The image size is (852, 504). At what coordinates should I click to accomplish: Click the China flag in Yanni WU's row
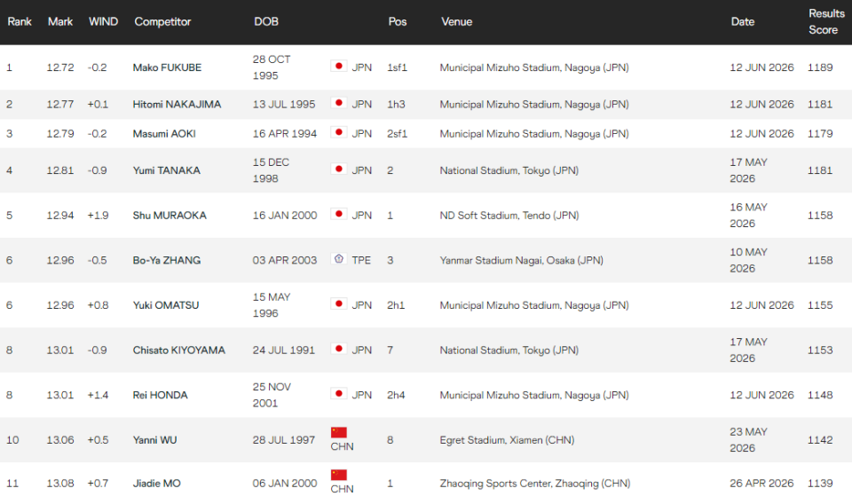[x=338, y=432]
